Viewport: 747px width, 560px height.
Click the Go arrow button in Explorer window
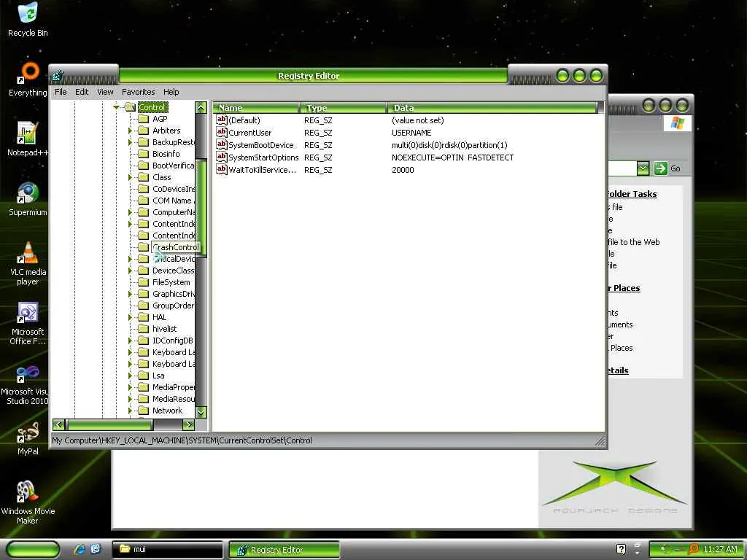660,168
